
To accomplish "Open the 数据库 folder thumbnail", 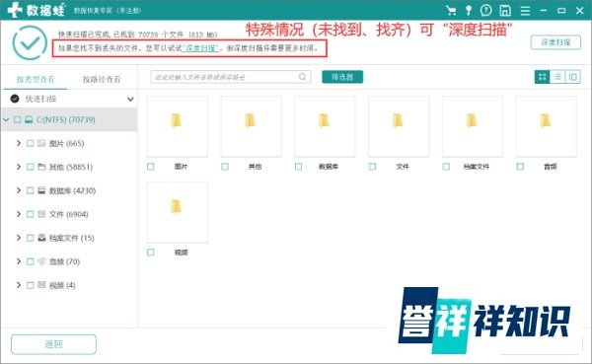I will (325, 126).
